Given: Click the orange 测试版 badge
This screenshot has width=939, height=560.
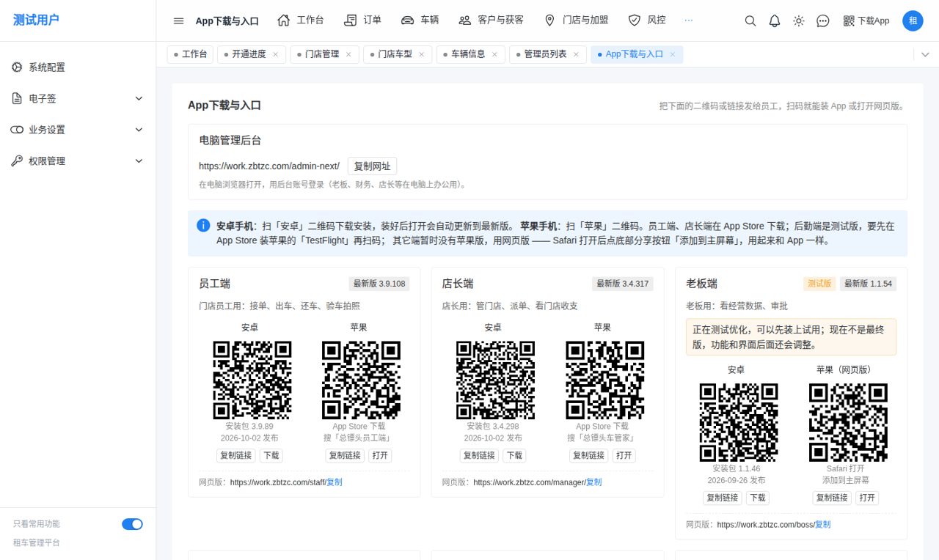Looking at the screenshot, I should [x=819, y=284].
